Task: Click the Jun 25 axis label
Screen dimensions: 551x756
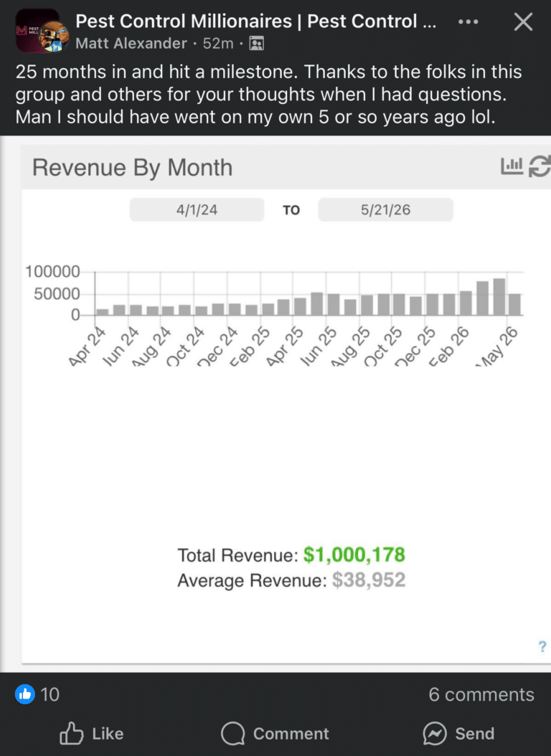Action: [318, 346]
